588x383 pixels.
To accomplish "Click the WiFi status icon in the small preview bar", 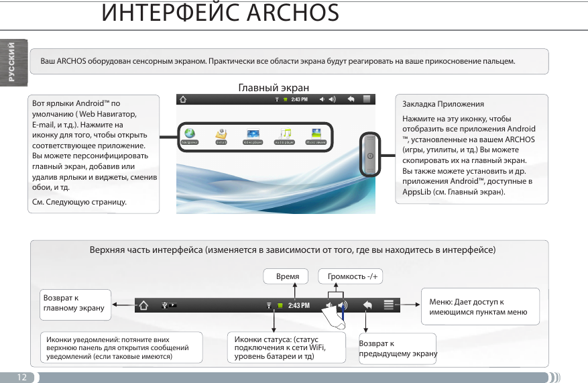I will [x=277, y=99].
